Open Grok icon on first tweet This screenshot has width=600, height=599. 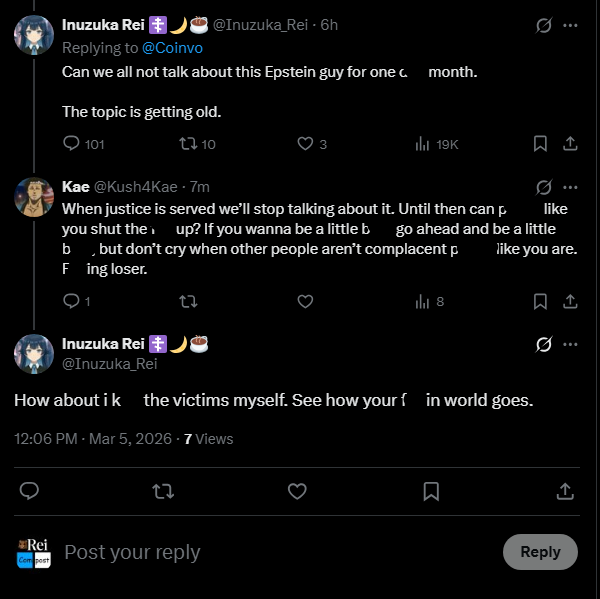[543, 26]
